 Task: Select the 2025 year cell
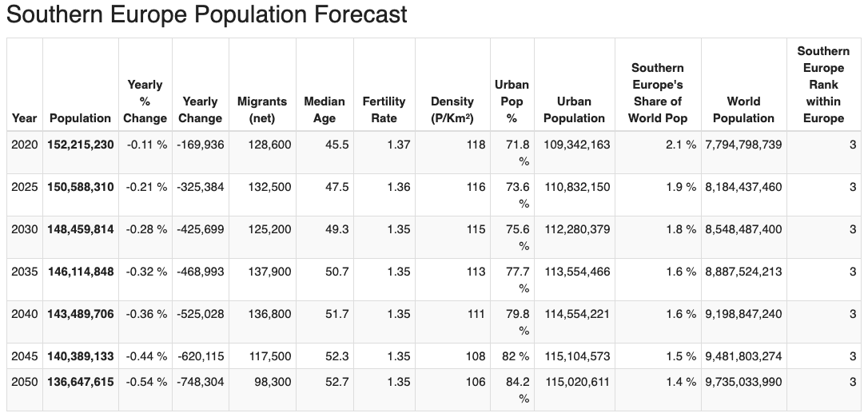point(24,187)
